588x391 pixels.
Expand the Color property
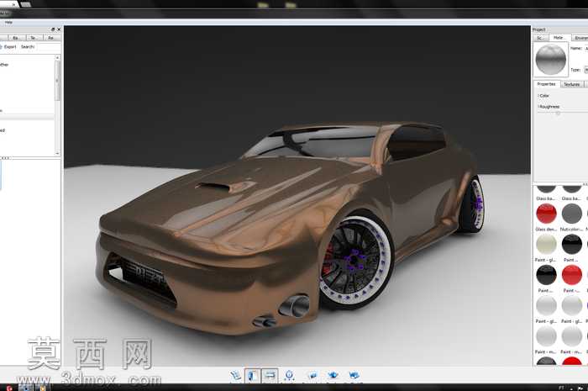(x=543, y=96)
